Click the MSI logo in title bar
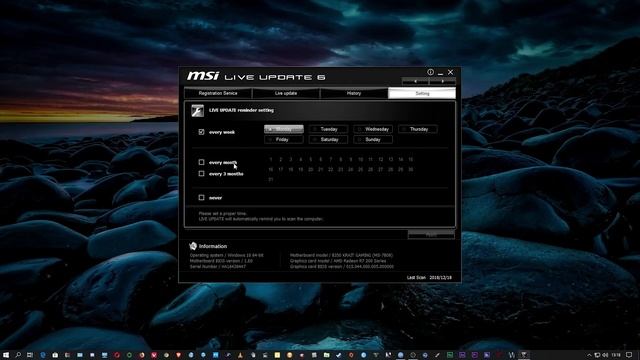640x360 pixels. (203, 76)
